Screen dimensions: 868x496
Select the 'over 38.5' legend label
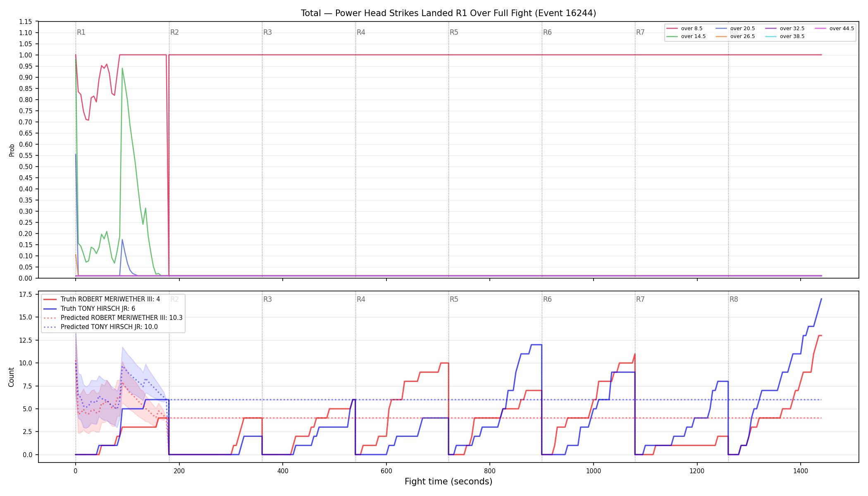pos(792,36)
